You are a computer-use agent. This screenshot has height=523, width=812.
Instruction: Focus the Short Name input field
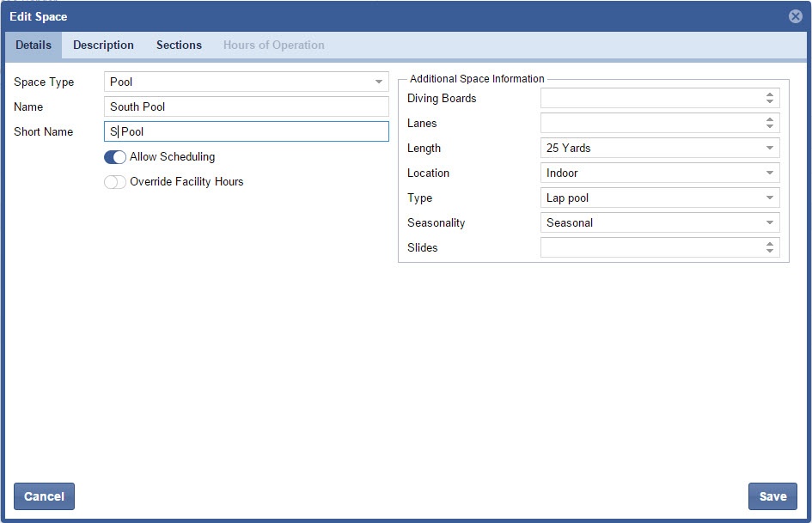click(x=247, y=132)
